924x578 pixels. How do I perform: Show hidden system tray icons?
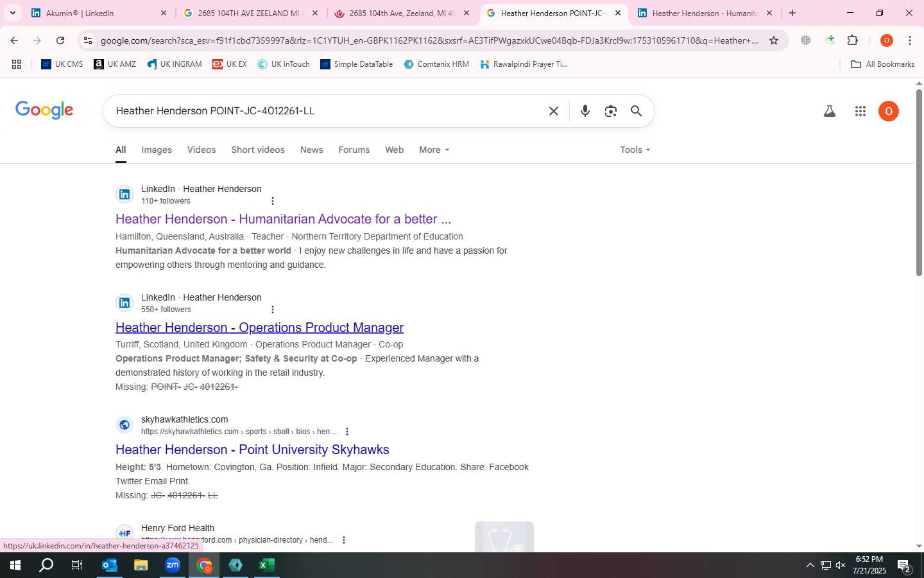pos(810,565)
